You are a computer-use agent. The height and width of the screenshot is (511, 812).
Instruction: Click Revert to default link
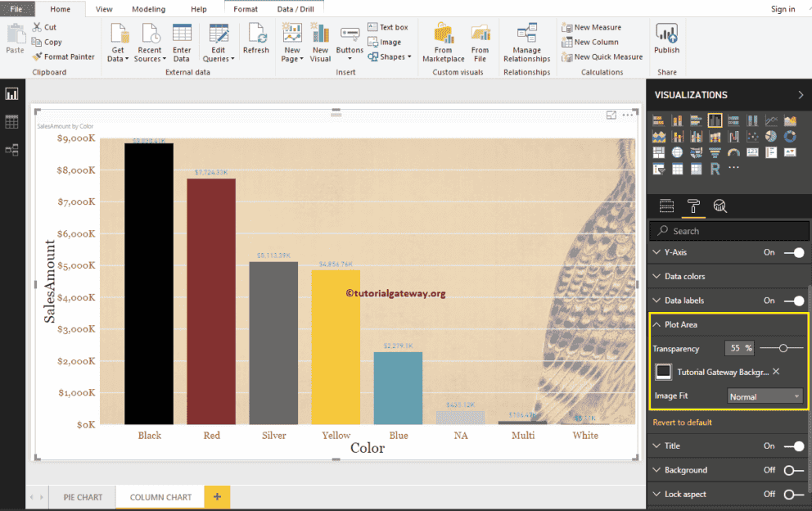pos(682,423)
